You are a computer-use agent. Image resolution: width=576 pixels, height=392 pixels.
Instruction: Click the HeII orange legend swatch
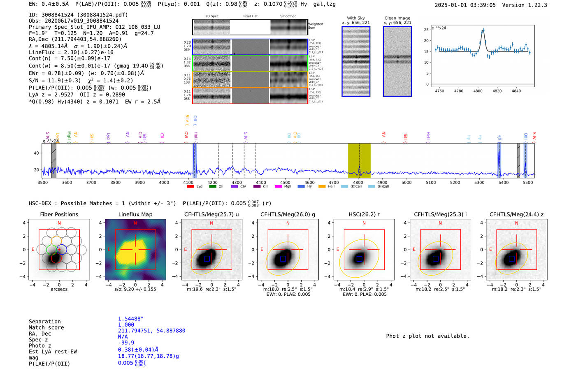[322, 186]
